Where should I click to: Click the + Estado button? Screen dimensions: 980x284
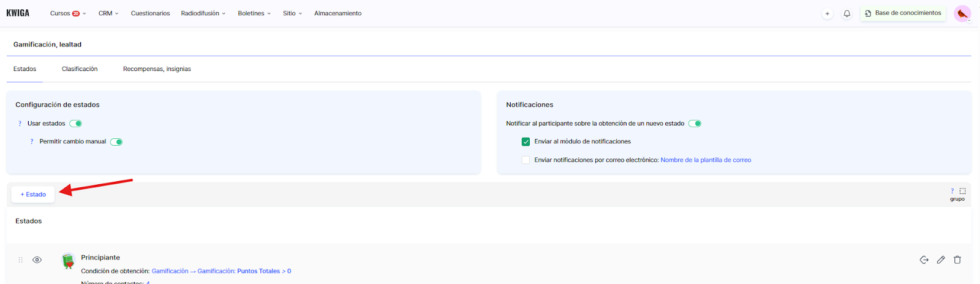tap(33, 195)
